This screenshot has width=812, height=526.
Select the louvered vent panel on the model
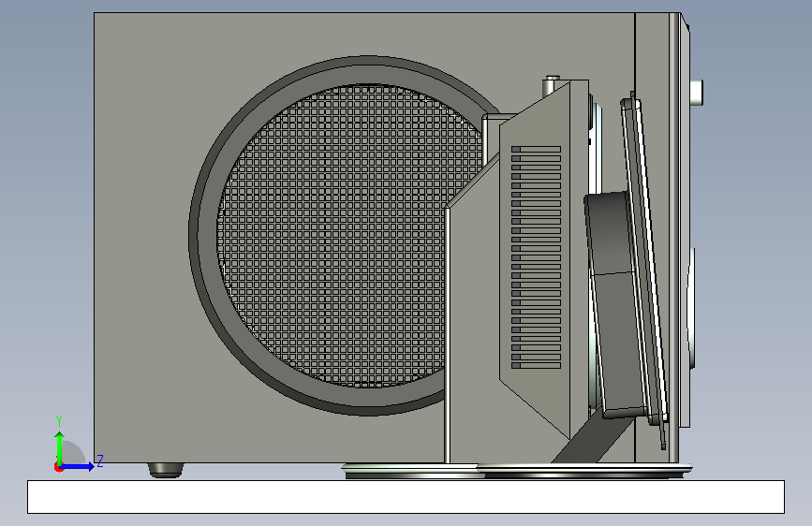[x=536, y=257]
